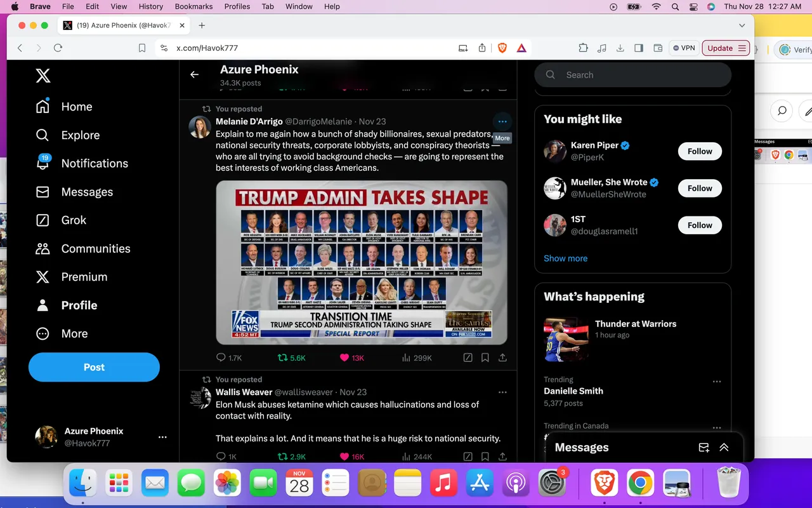Open Brave Wallet icon in toolbar
This screenshot has height=508, width=812.
click(x=658, y=48)
